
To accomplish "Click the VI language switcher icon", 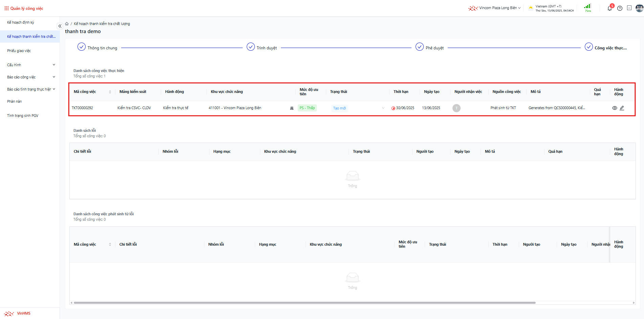I will (629, 8).
